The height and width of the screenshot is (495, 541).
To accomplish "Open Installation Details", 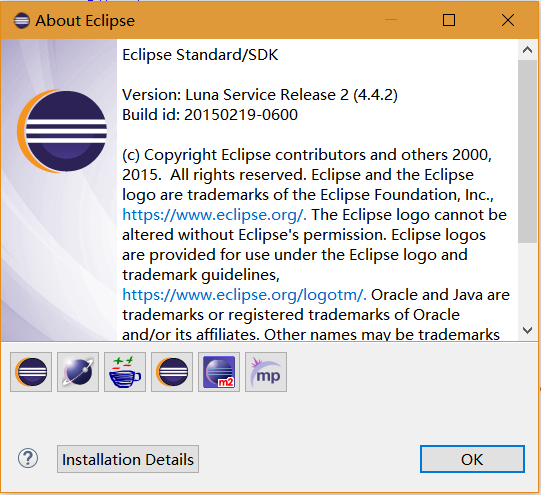I will click(128, 459).
